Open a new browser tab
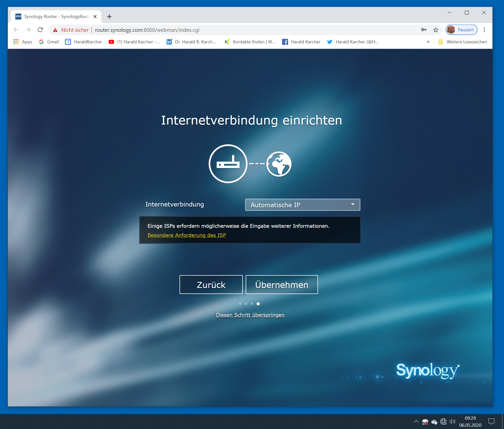 pos(109,17)
